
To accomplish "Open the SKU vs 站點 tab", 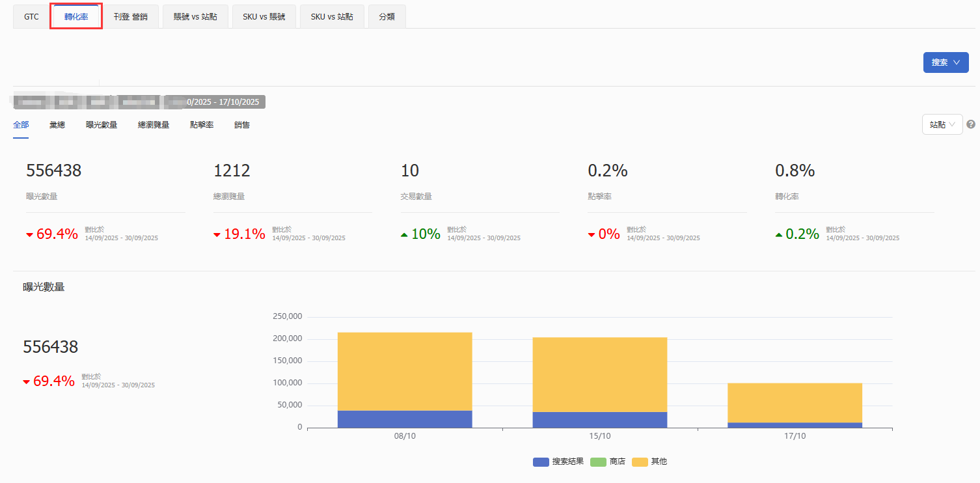I will coord(332,17).
